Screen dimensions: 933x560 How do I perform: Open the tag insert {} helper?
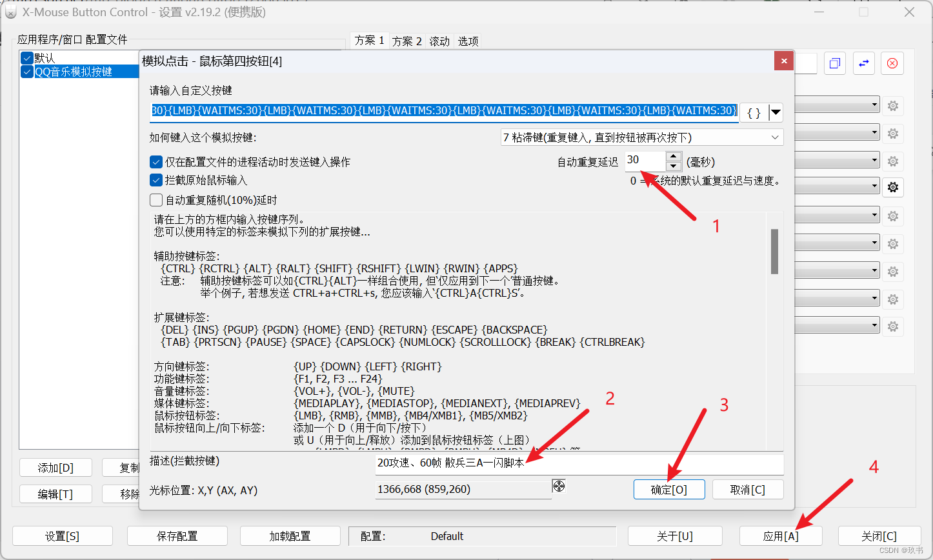pos(753,112)
